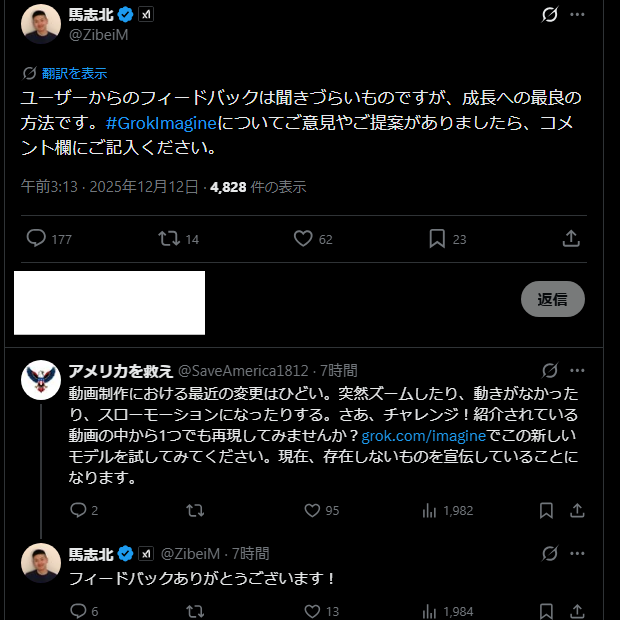Click 翻訳を表示 translation link
620x620 pixels.
[74, 73]
